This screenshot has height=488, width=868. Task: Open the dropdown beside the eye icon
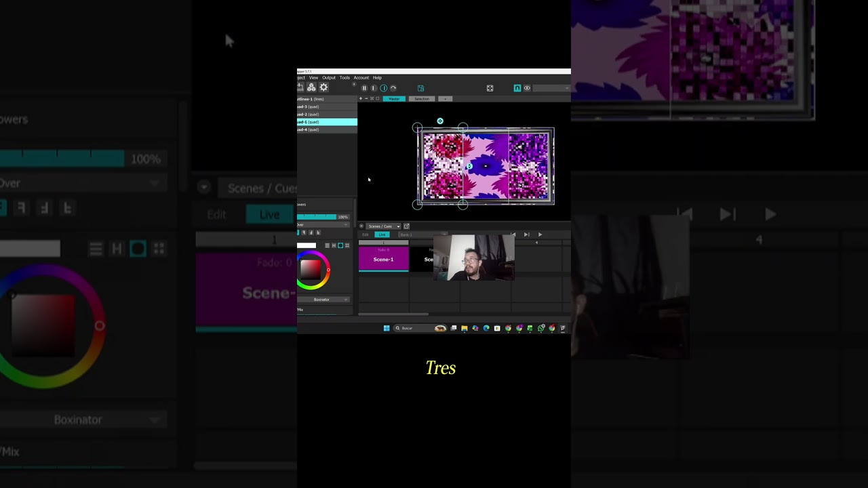pyautogui.click(x=551, y=88)
